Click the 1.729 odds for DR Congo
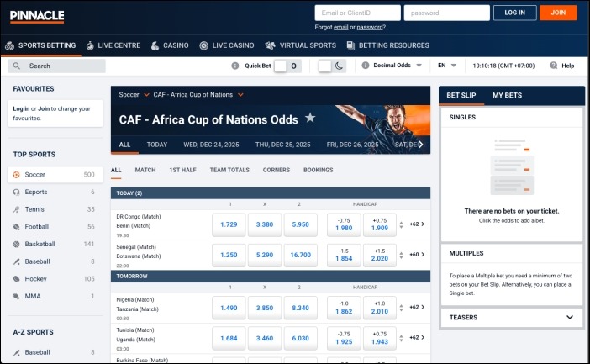 click(229, 224)
